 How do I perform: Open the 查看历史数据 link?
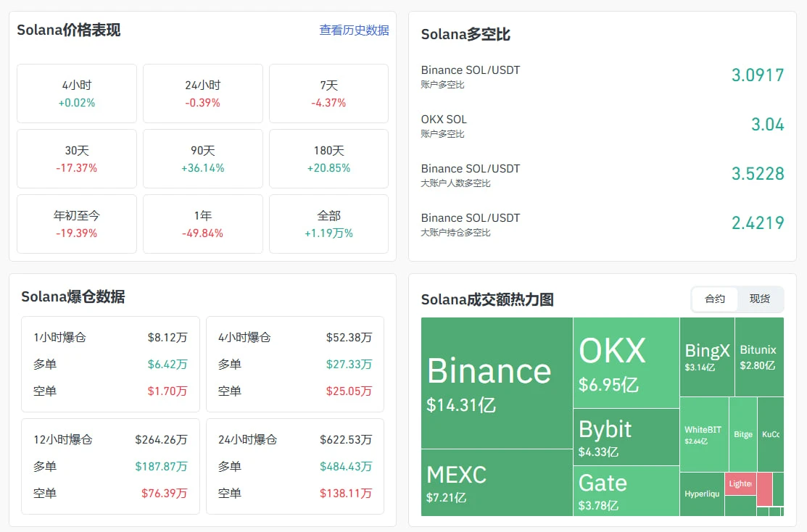click(354, 30)
